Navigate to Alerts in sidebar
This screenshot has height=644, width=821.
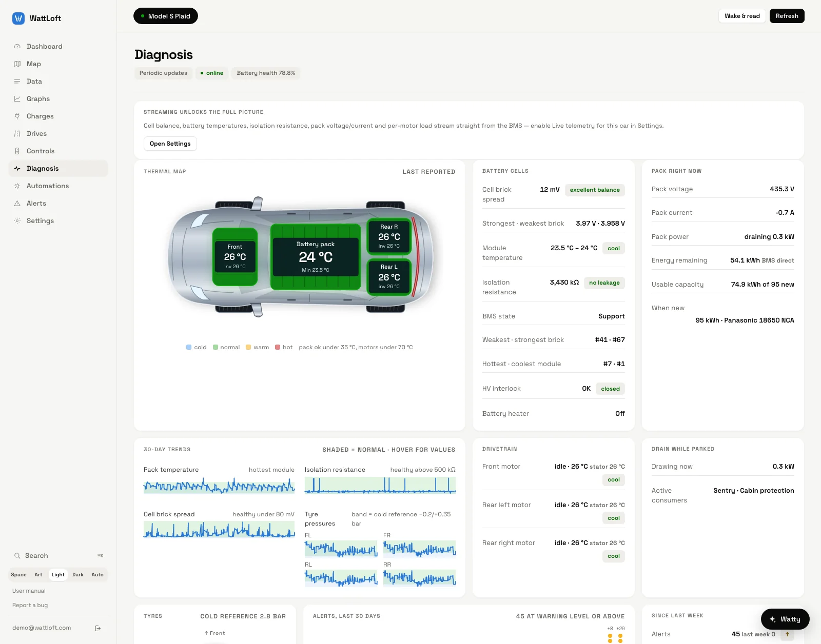[x=58, y=204]
